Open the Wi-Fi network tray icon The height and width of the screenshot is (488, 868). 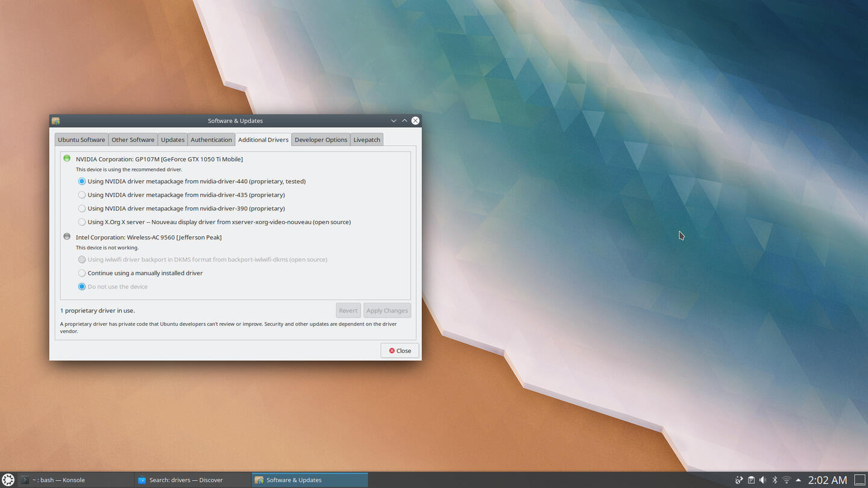786,480
